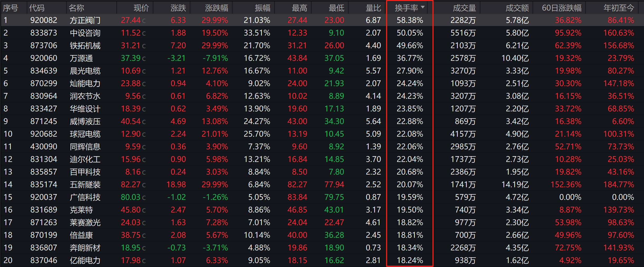Click stock code 920082
The image size is (644, 267).
[x=44, y=20]
